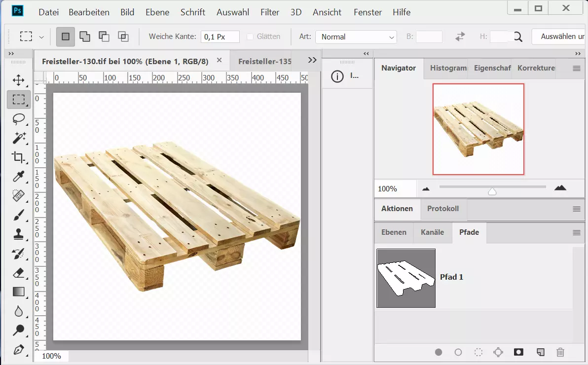The width and height of the screenshot is (588, 365).
Task: Click the create new path icon
Action: pos(540,352)
